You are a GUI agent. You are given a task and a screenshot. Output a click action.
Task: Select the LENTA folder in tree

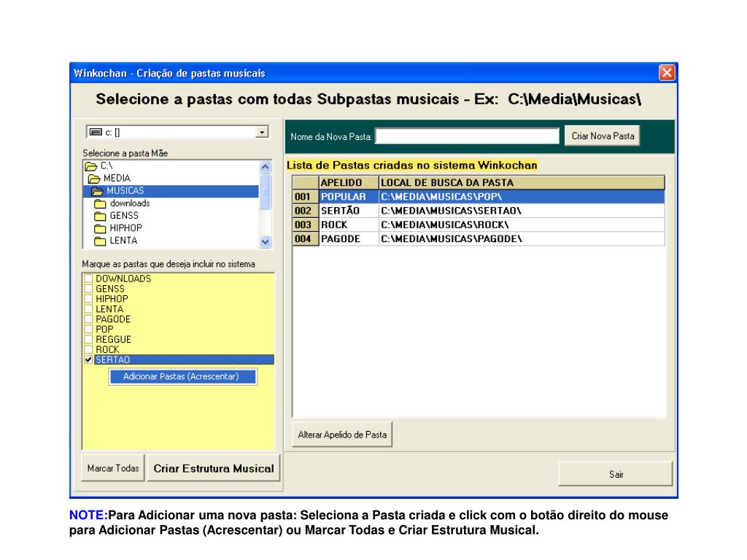(123, 241)
